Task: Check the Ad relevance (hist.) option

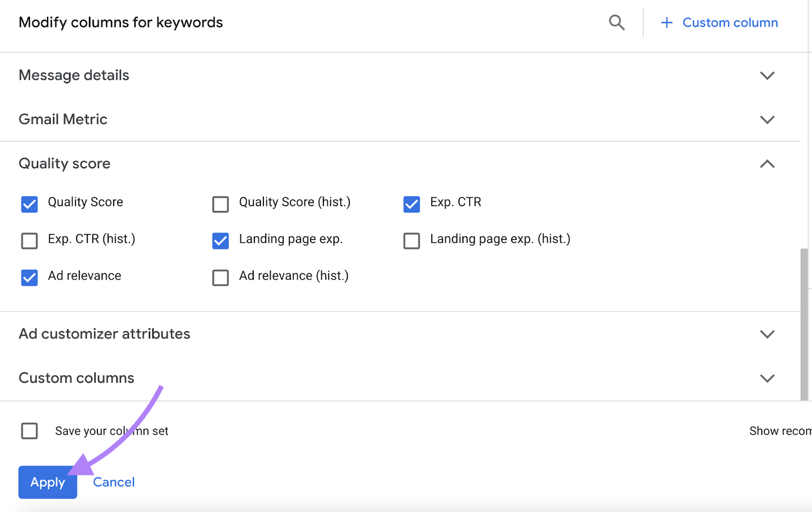Action: click(220, 278)
